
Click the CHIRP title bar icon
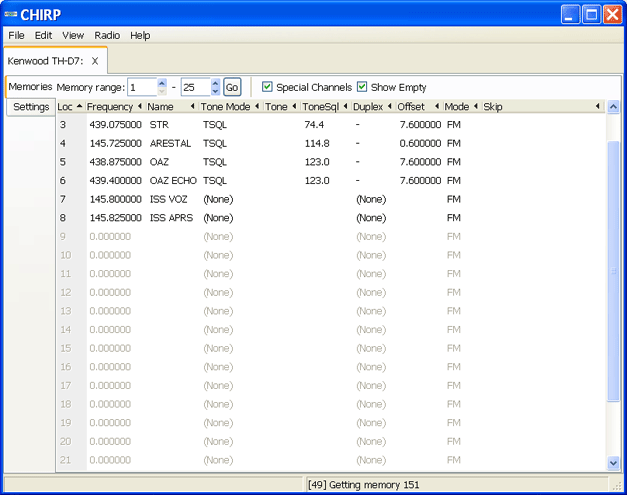point(11,14)
